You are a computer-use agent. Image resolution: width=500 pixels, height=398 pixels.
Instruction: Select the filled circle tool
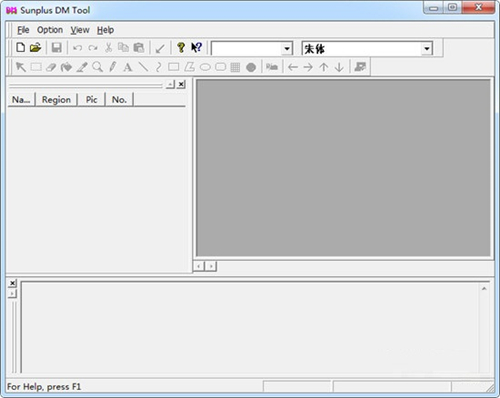point(251,67)
